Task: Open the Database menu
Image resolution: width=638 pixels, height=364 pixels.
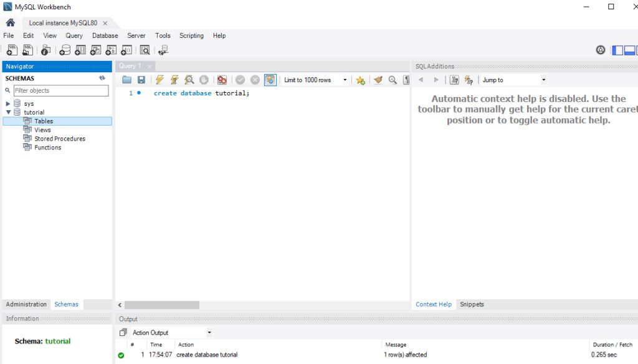Action: (105, 35)
